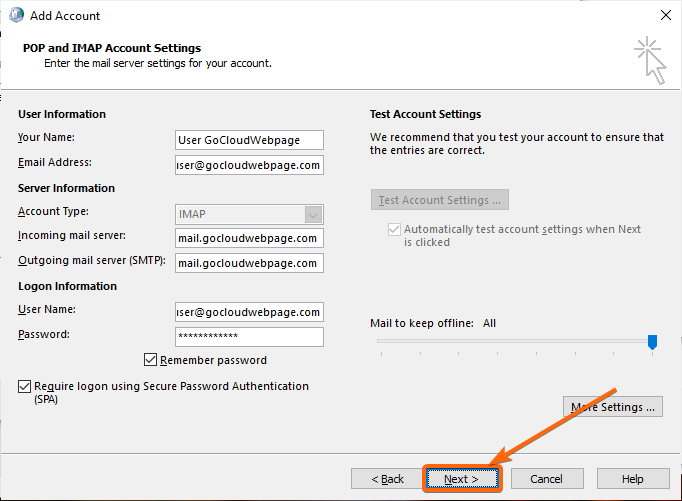Click the cursor wizard graphic icon

(x=650, y=60)
